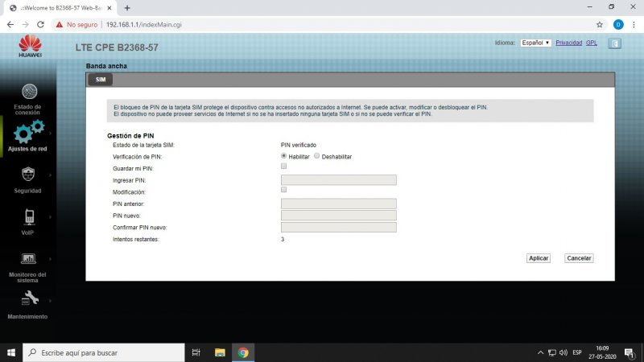
Task: Select the Deshabilitar radio button
Action: [x=317, y=156]
